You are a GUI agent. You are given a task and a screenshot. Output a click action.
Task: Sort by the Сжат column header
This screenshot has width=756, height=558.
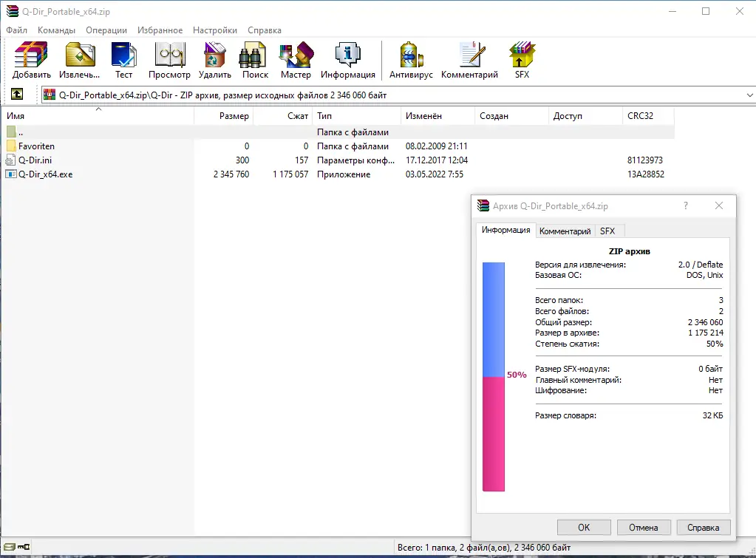[283, 116]
